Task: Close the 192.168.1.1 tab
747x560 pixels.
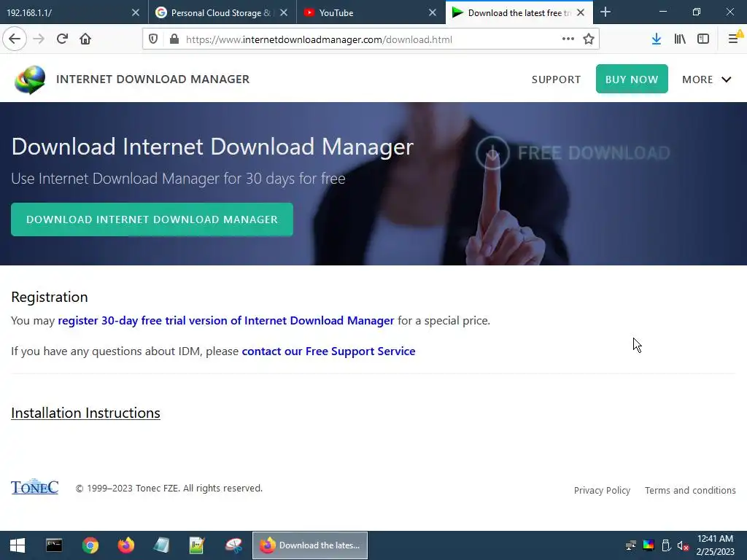Action: [136, 12]
